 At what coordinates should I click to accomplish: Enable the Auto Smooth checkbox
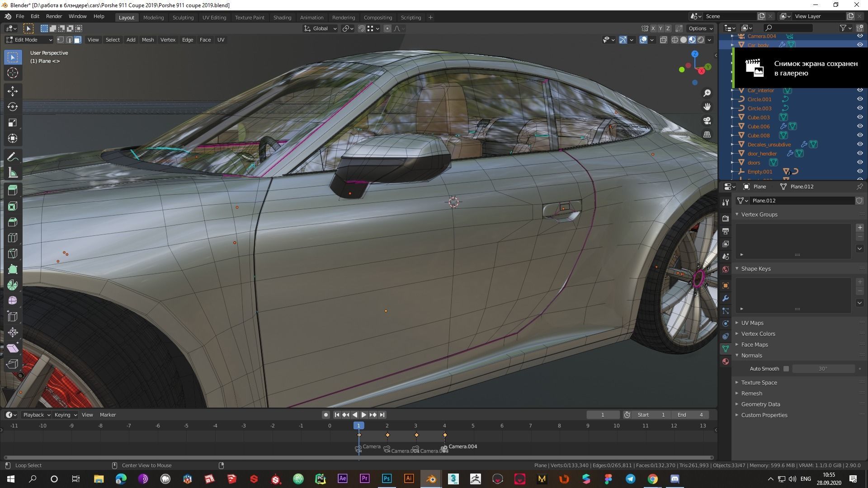786,369
